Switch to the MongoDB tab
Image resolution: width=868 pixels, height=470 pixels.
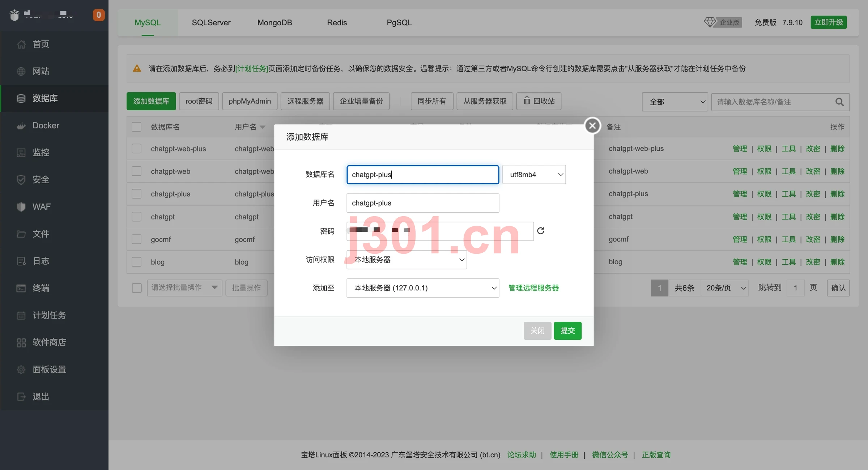coord(275,22)
